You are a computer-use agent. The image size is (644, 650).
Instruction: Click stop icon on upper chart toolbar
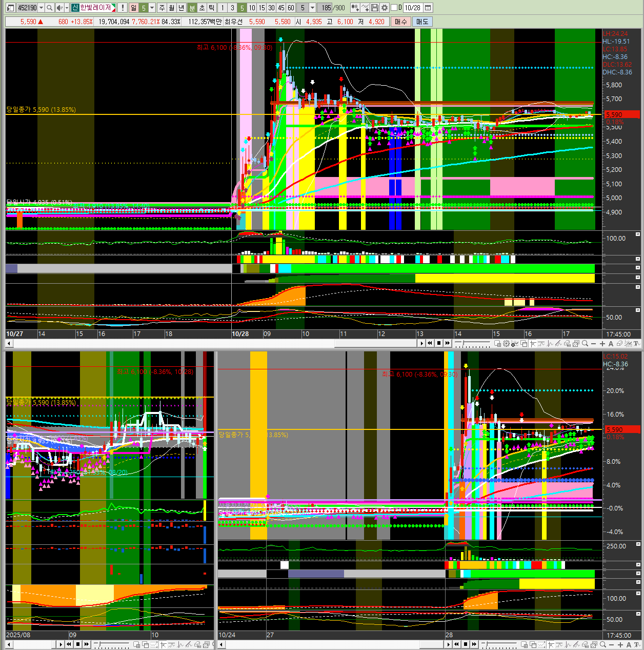pyautogui.click(x=439, y=343)
